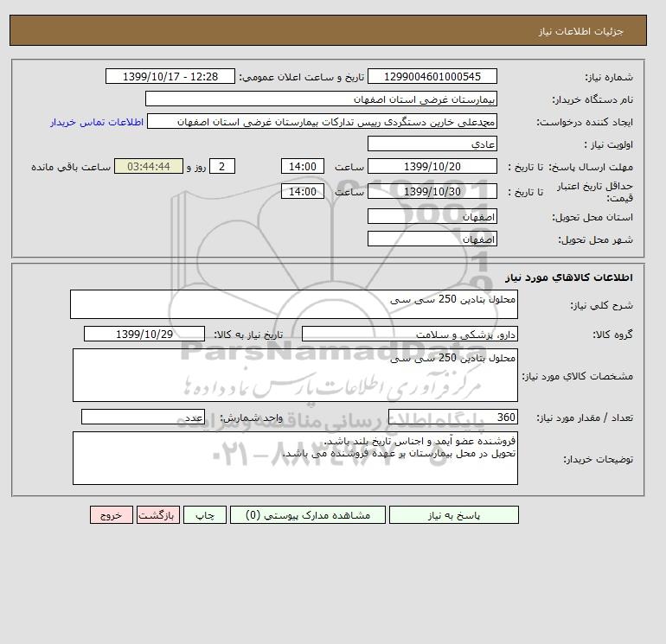The width and height of the screenshot is (666, 644).
Task: Click the حداقل تاریخ اعتبار قیمت label
Action: click(595, 192)
